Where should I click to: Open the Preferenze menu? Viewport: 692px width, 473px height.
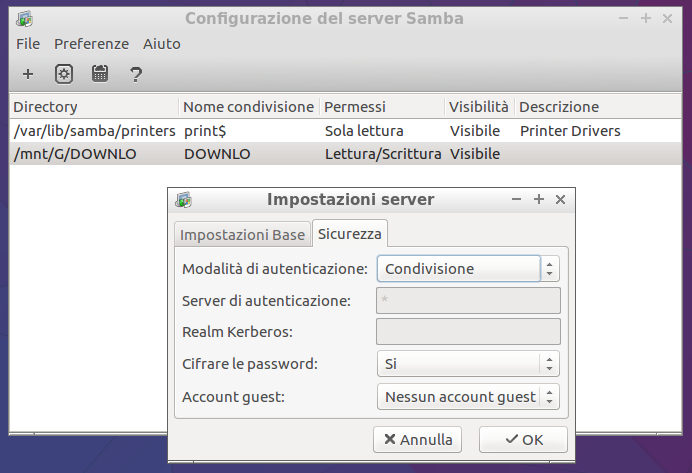[91, 44]
